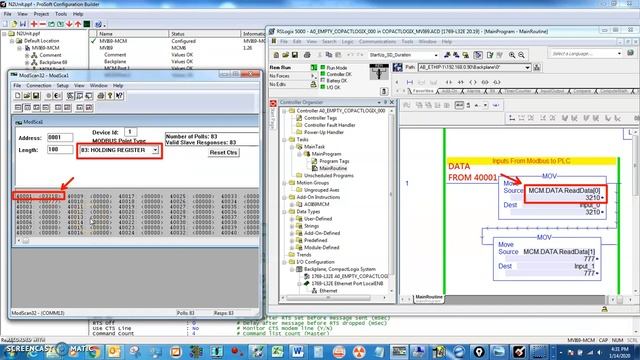The image size is (640, 360).
Task: Open the Communications menu in RSLogix 5000
Action: (378, 42)
